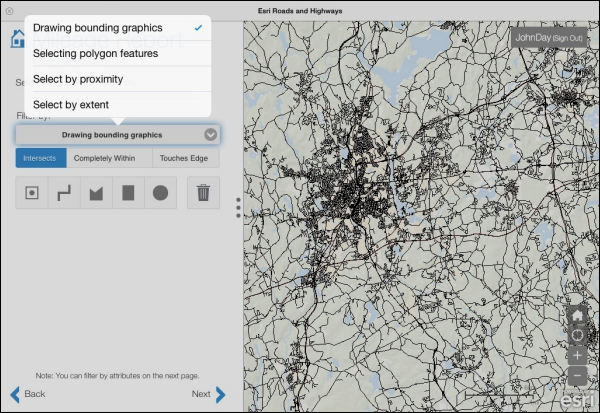Select the point drawing tool
The width and height of the screenshot is (600, 413).
pos(32,193)
